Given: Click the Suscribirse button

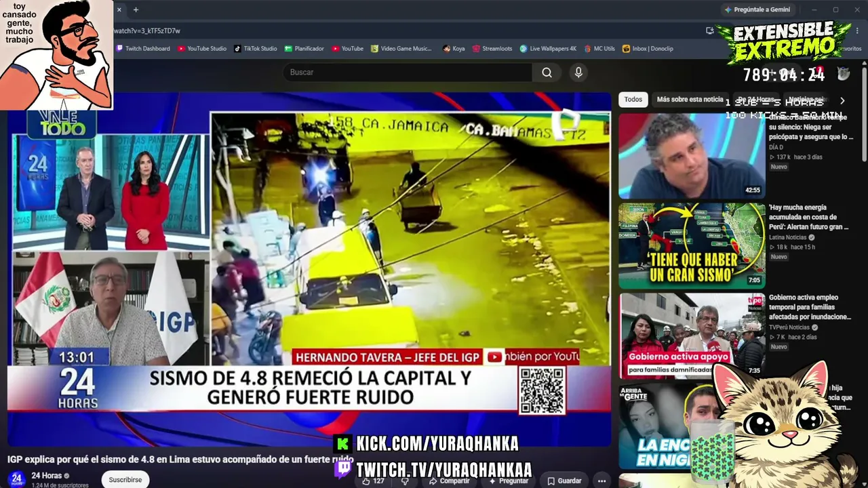Looking at the screenshot, I should pyautogui.click(x=125, y=479).
